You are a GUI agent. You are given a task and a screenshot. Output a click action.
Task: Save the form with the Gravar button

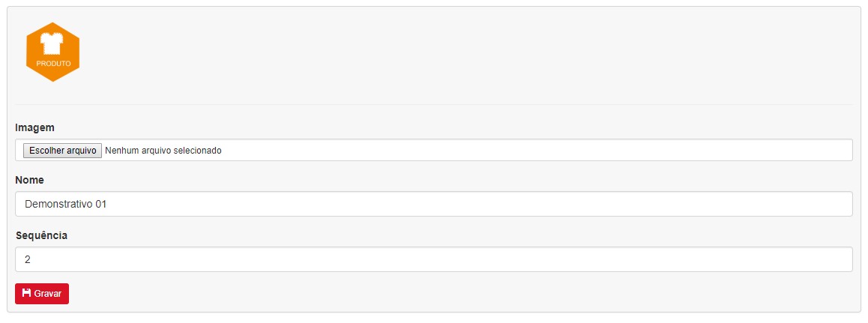tap(42, 294)
